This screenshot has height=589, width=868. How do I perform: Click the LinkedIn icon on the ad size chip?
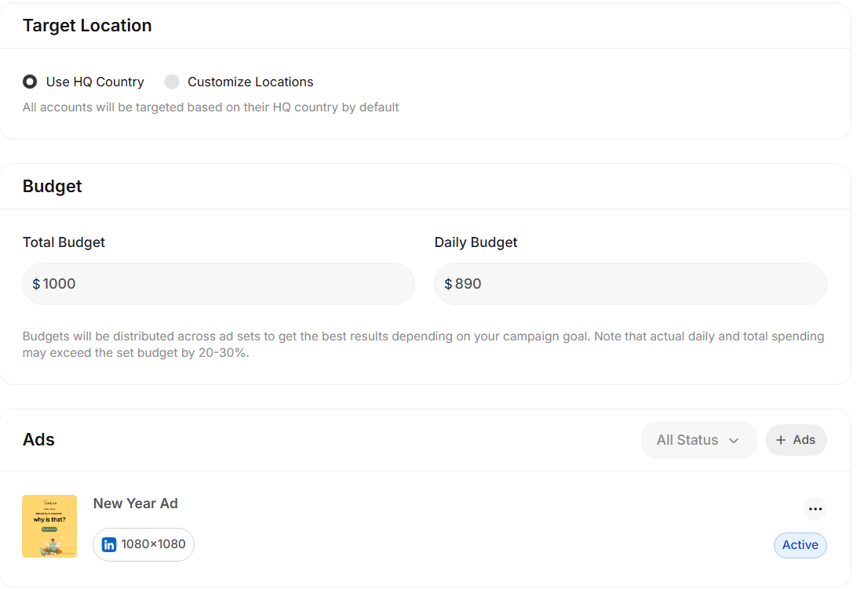pyautogui.click(x=109, y=544)
